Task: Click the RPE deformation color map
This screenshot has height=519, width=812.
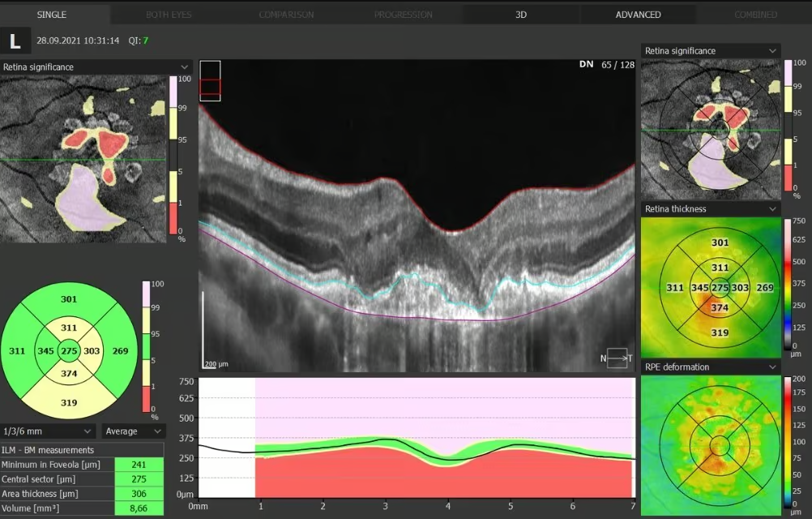Action: point(711,445)
